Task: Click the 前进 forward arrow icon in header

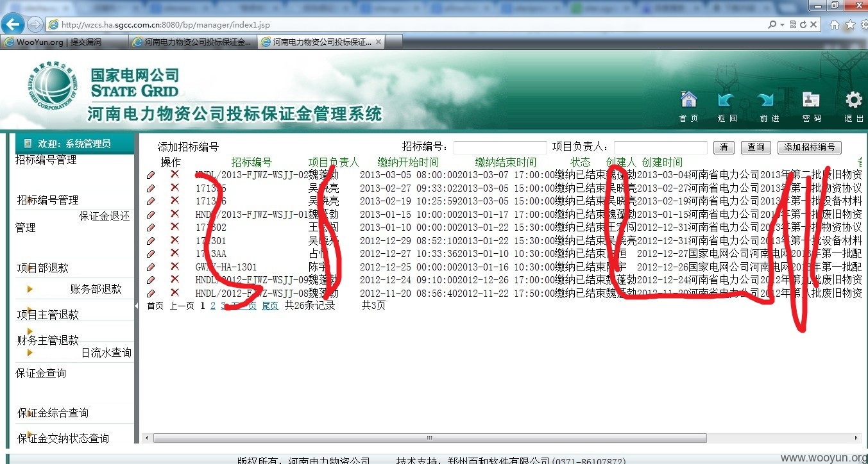Action: [x=766, y=99]
